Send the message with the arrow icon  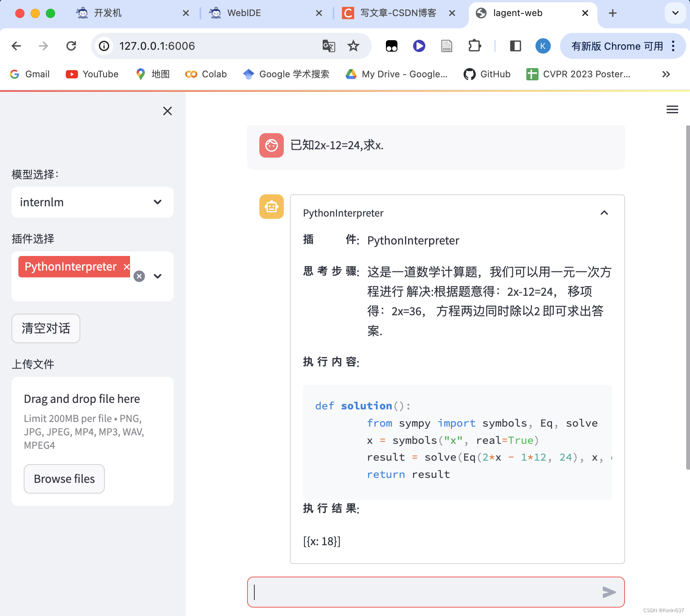point(609,592)
